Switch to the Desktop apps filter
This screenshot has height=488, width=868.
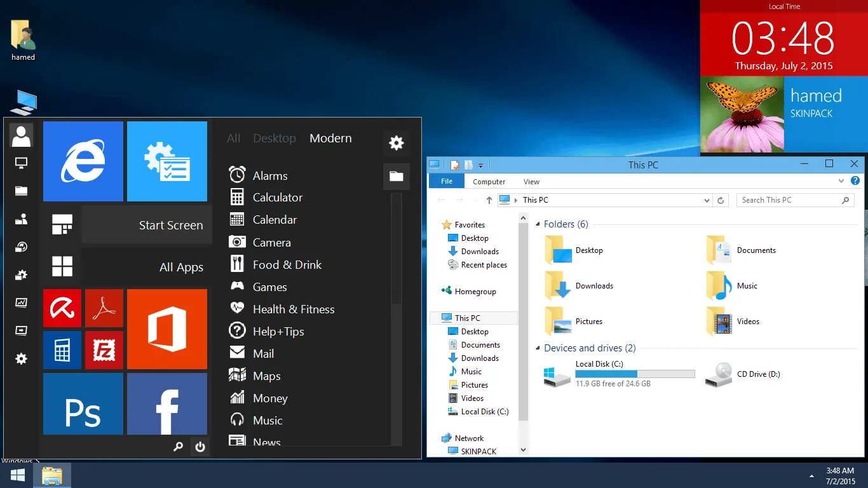(275, 138)
